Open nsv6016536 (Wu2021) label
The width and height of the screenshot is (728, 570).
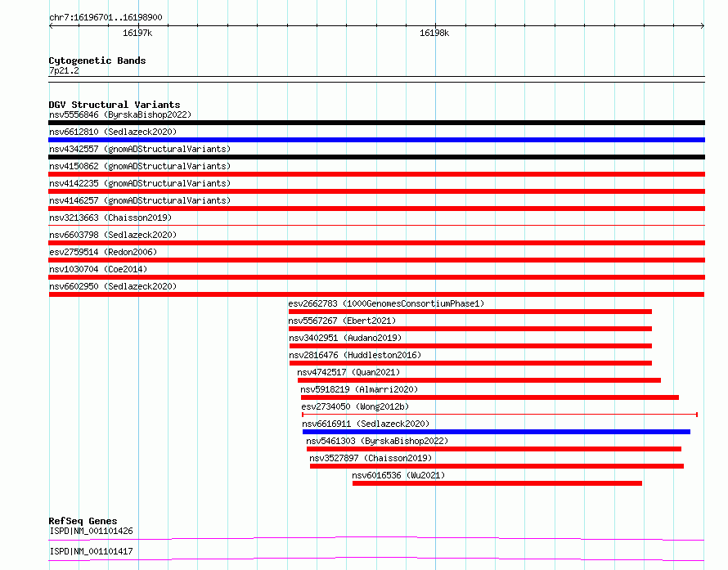399,475
